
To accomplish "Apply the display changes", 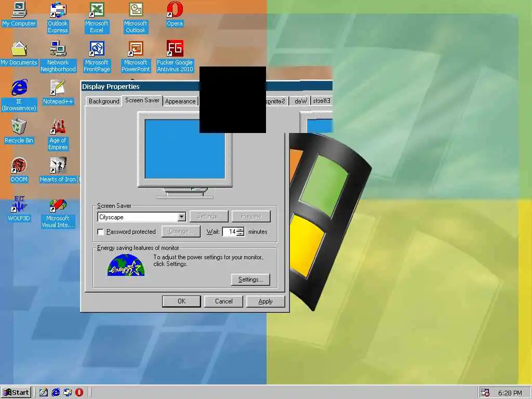I will pyautogui.click(x=265, y=301).
